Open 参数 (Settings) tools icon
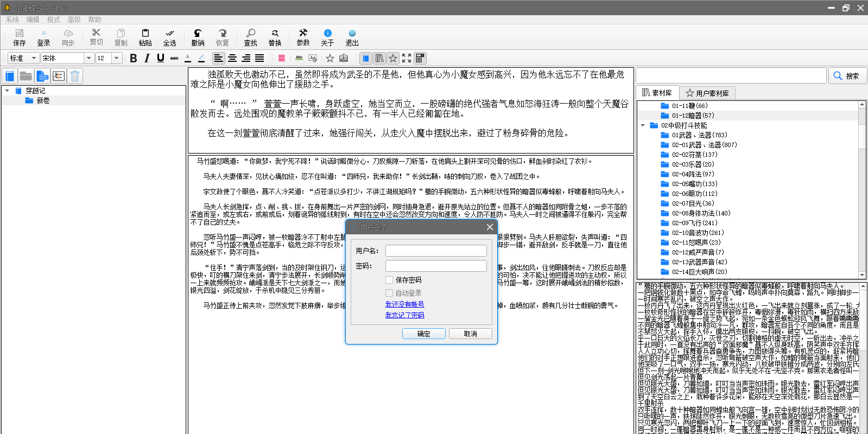Viewport: 868px width, 434px height. 303,37
